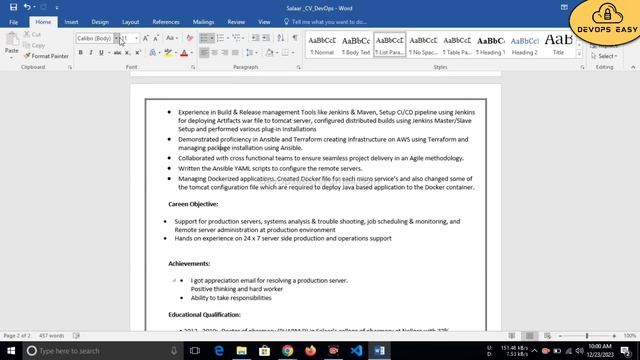
Task: Toggle Subscript formatting
Action: 127,53
